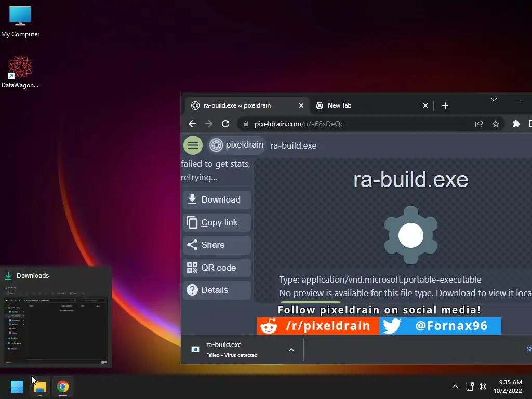Expand the ra-build.exe download options chevron
This screenshot has height=399, width=532.
(x=291, y=350)
